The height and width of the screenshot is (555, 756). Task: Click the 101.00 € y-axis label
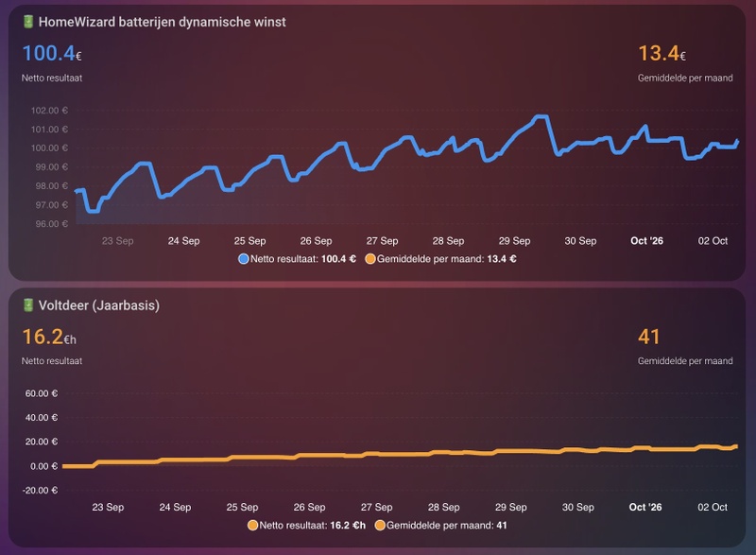click(50, 130)
